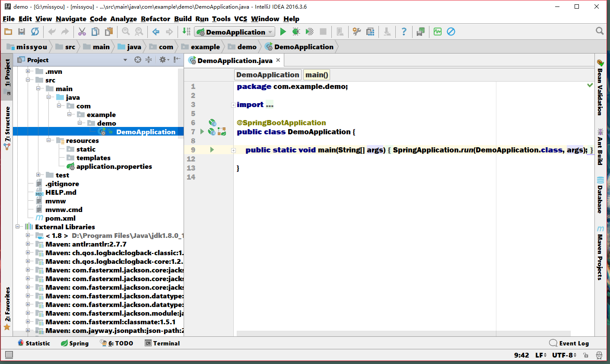Image resolution: width=610 pixels, height=364 pixels.
Task: Expand the test folder node
Action: [x=38, y=175]
